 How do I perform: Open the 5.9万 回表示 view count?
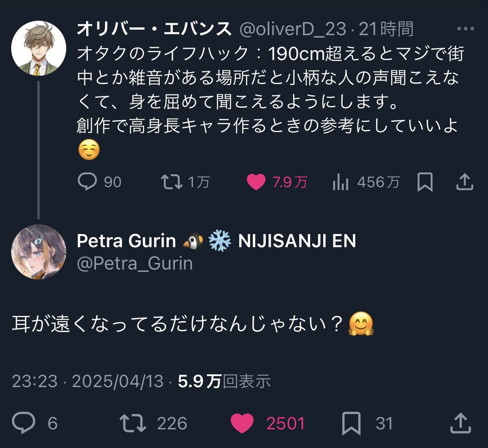[x=224, y=381]
